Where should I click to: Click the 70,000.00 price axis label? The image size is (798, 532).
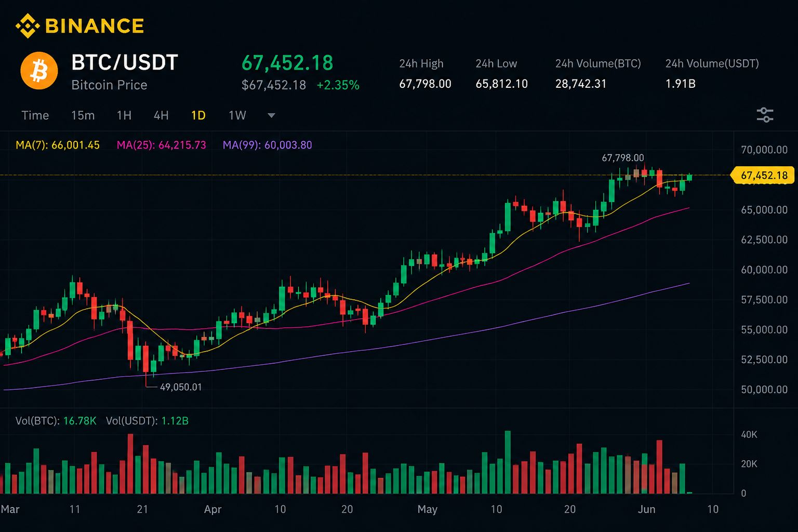(x=764, y=150)
